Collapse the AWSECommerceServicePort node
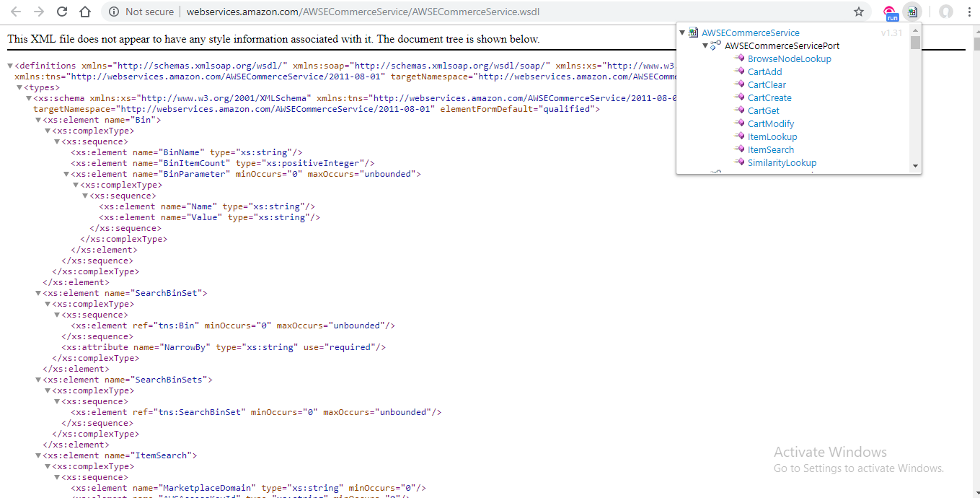980x498 pixels. 705,45
